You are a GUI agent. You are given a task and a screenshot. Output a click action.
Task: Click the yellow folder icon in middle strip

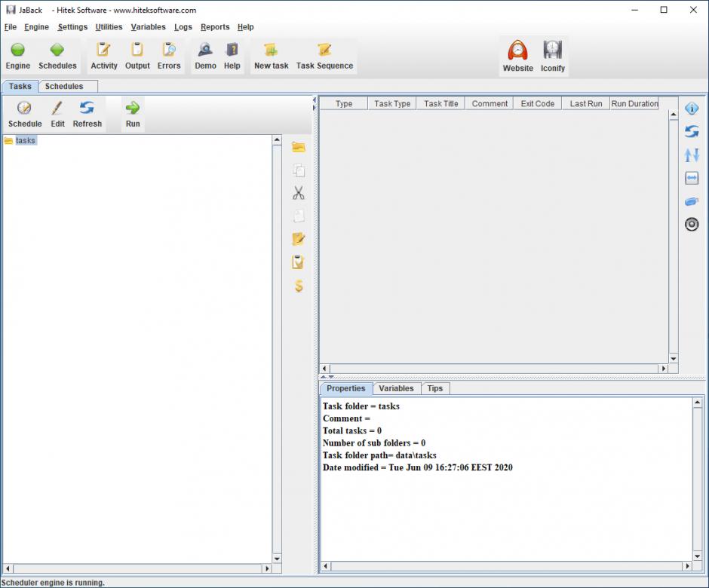[299, 147]
